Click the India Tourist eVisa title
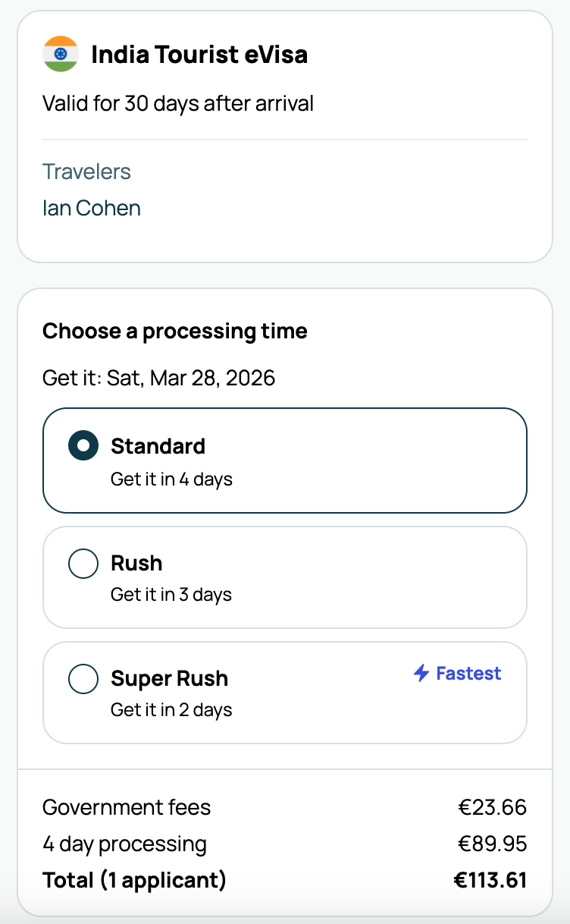The width and height of the screenshot is (570, 924). (x=199, y=55)
